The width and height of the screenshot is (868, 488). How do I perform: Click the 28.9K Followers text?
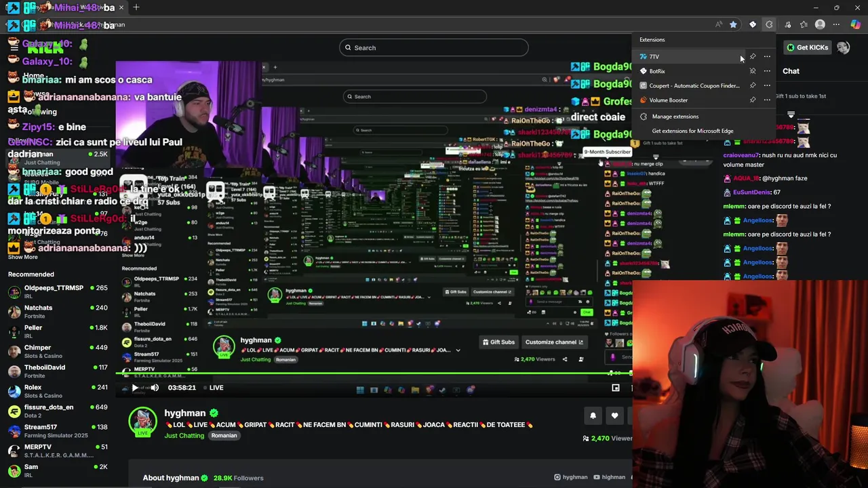238,478
